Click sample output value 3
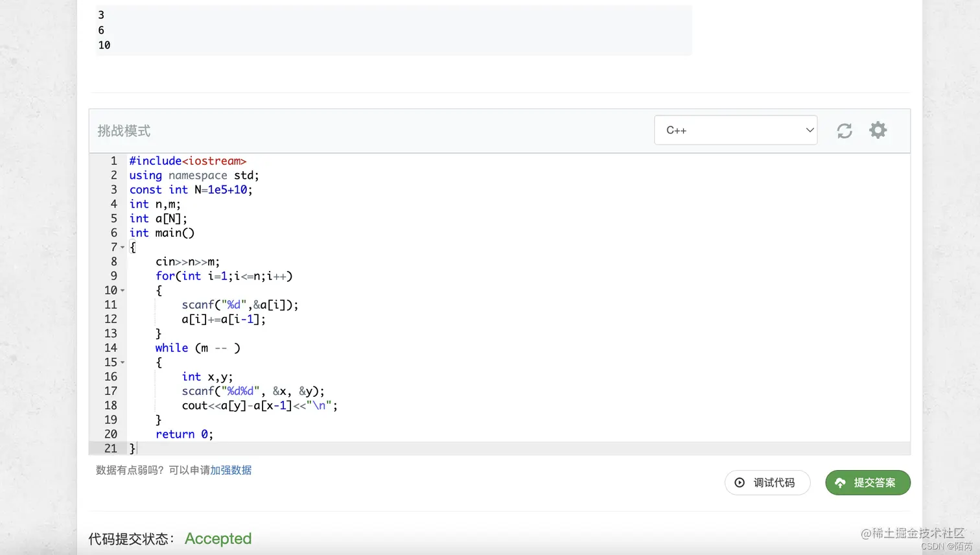The image size is (980, 555). click(101, 15)
